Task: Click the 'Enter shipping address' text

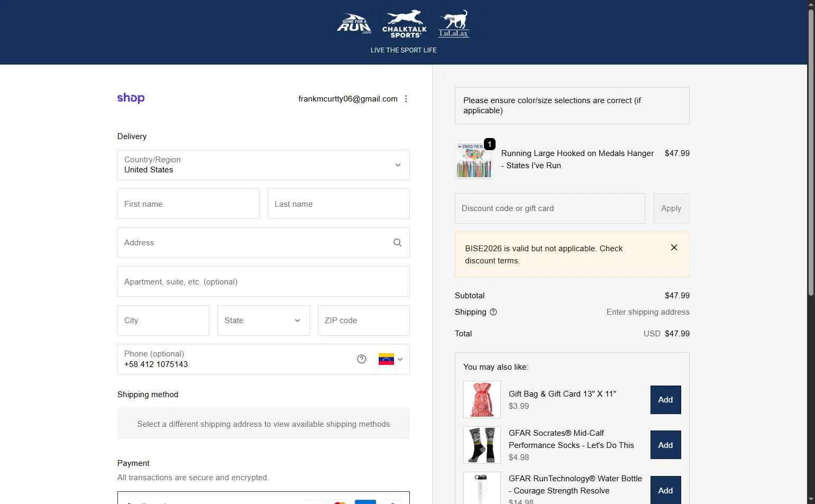Action: [648, 312]
